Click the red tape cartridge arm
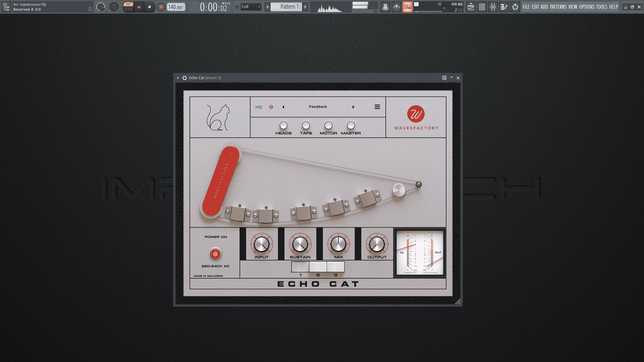 tap(221, 181)
